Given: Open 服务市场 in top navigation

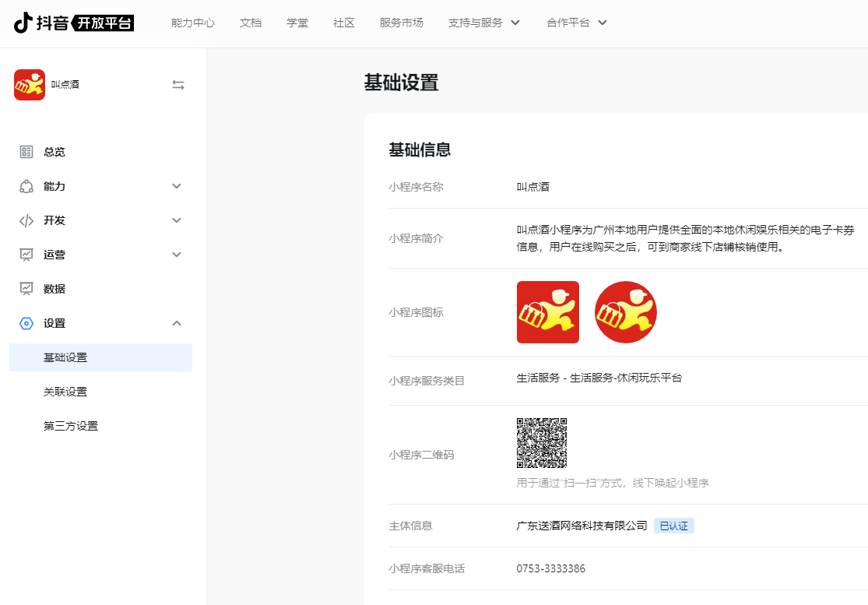Looking at the screenshot, I should coord(402,23).
